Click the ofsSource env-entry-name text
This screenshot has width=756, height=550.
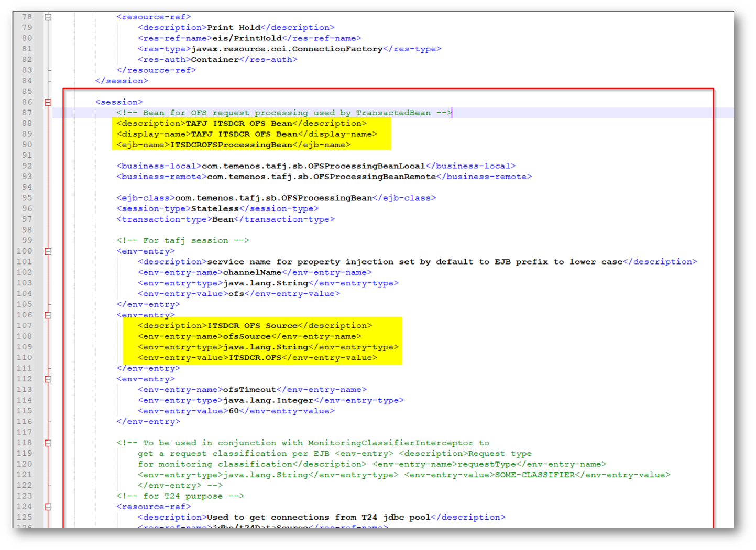247,336
